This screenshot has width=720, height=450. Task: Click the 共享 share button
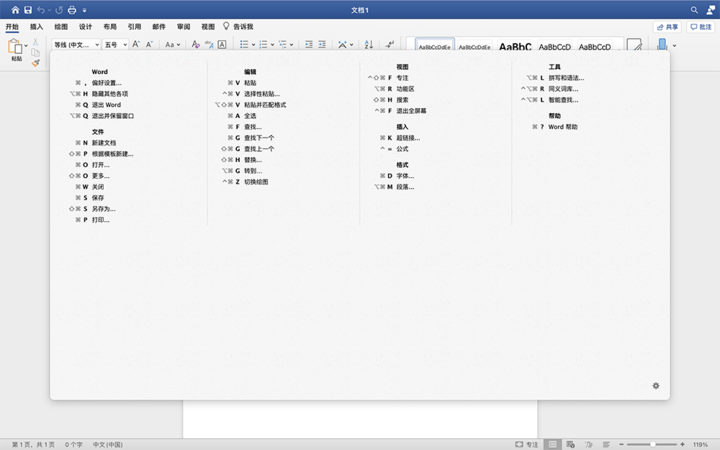(667, 27)
